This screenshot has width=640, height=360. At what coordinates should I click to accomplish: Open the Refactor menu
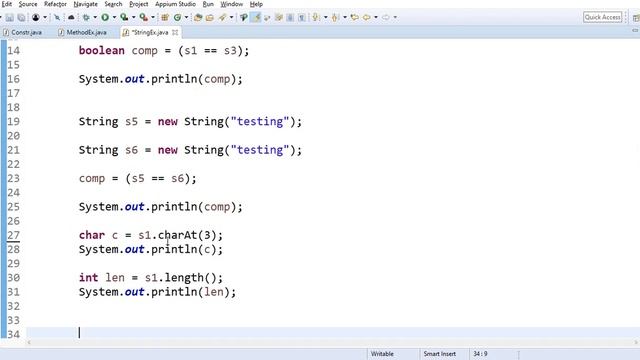55,4
